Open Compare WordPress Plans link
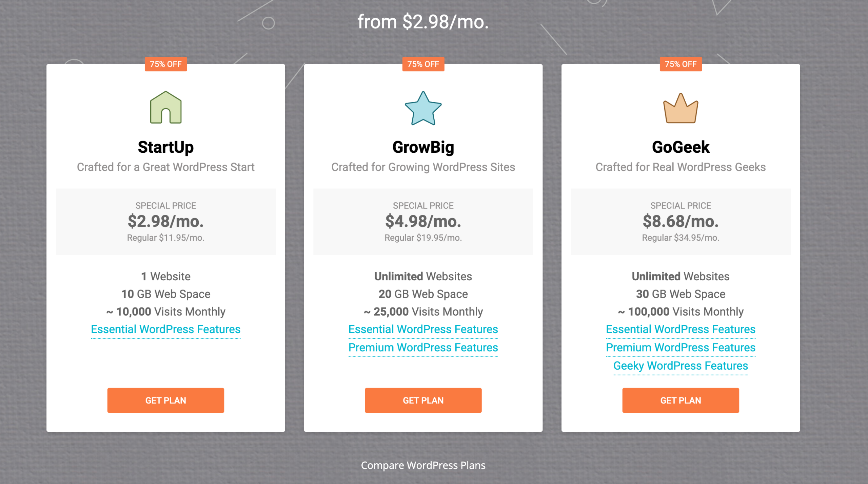The image size is (868, 484). pyautogui.click(x=423, y=465)
